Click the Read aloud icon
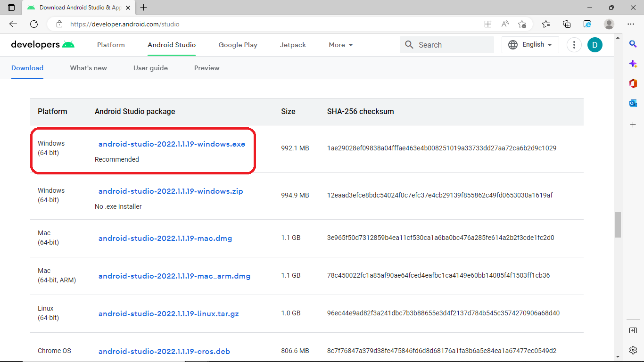The width and height of the screenshot is (644, 362). [505, 24]
